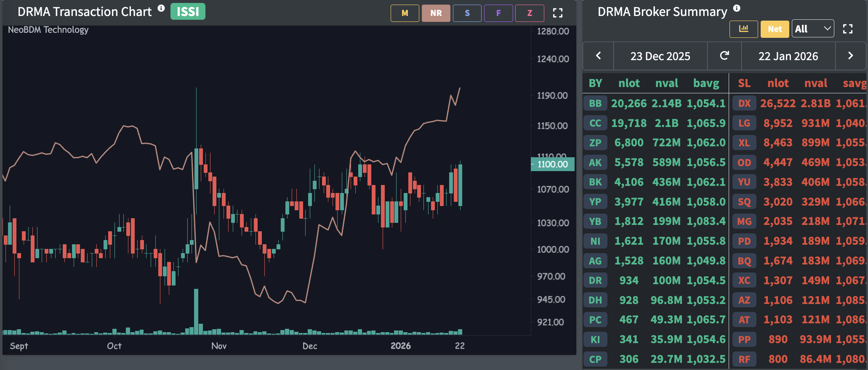Click the info icon beside Broker Summary title
868x370 pixels.
coord(736,8)
